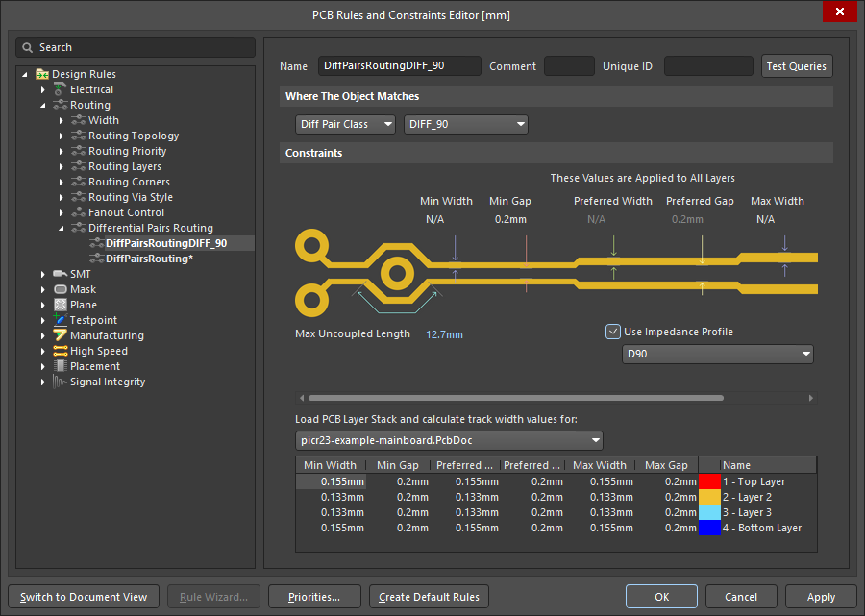Click the High Speed category icon
The height and width of the screenshot is (616, 865).
[61, 351]
